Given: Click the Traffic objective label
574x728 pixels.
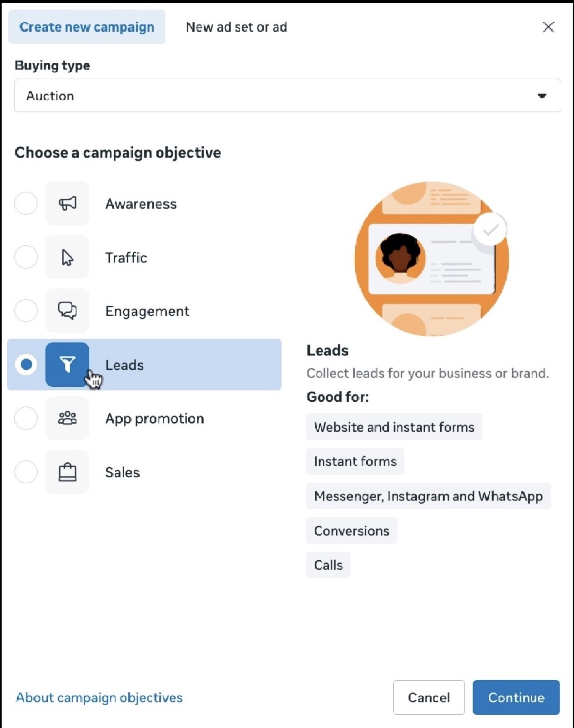Looking at the screenshot, I should click(126, 258).
